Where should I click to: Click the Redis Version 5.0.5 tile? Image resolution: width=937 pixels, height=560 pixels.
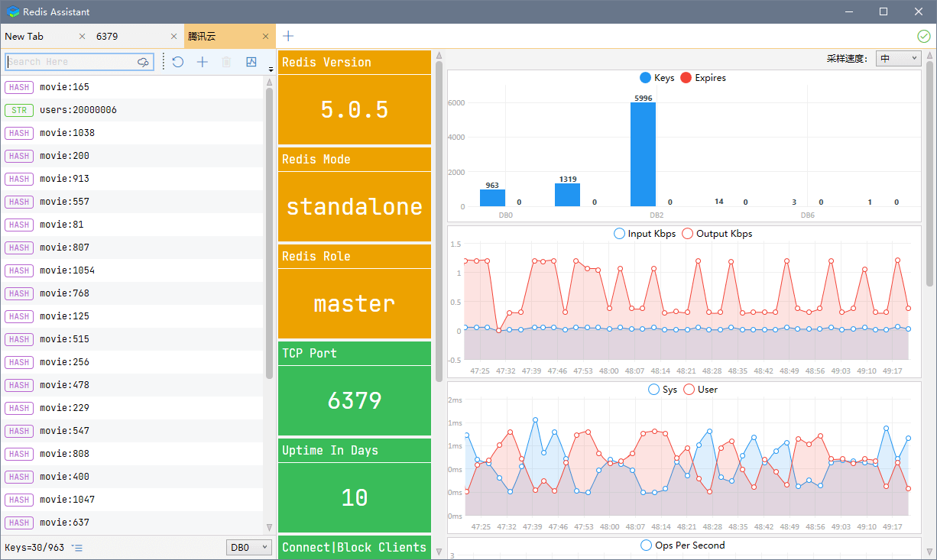(x=355, y=98)
